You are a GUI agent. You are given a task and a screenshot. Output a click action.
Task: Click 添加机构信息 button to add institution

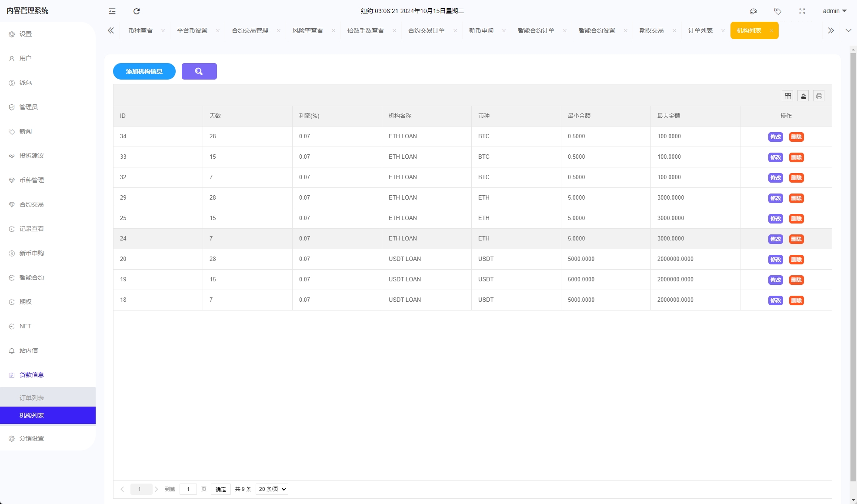tap(143, 71)
